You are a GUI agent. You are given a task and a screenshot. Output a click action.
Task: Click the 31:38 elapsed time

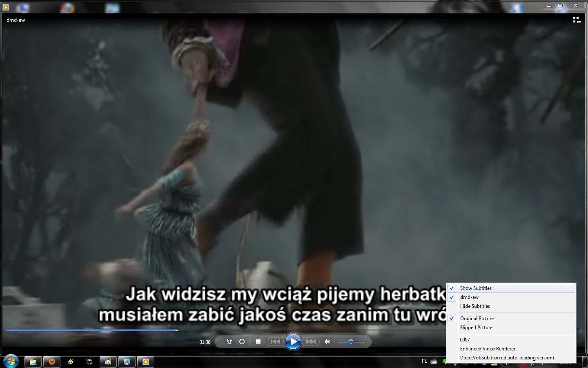pos(205,342)
